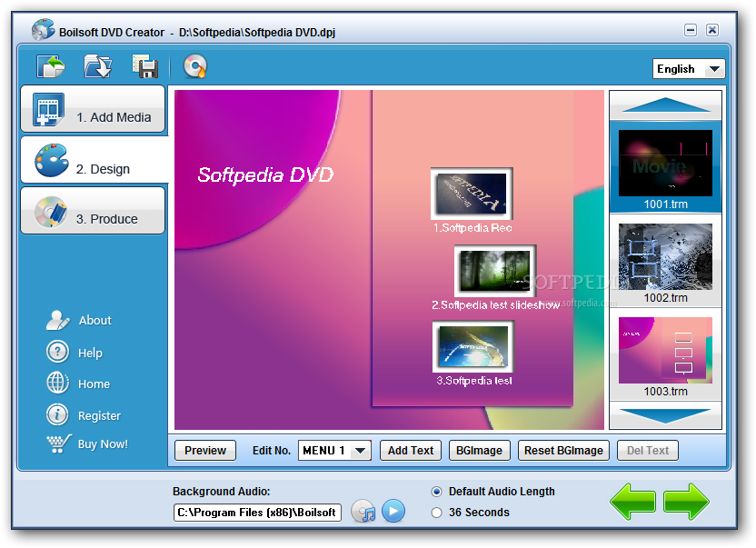
Task: Close the Boilsoft DVD Creator window
Action: 712,30
